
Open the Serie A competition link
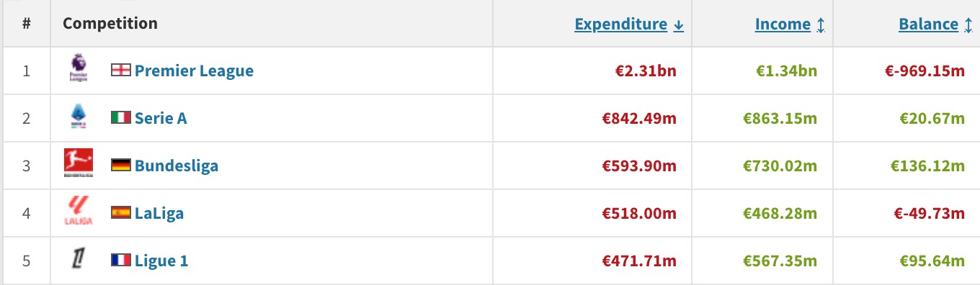coord(161,118)
